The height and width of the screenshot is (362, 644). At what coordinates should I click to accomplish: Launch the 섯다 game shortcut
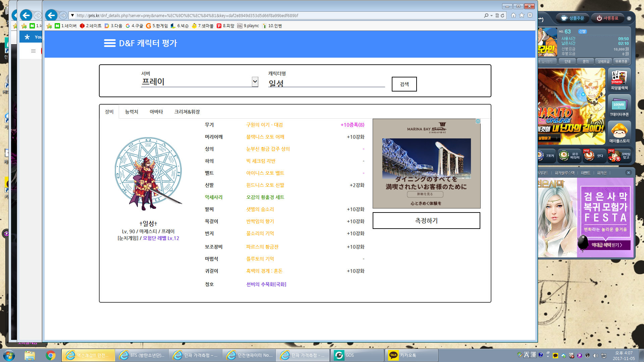[x=594, y=156]
